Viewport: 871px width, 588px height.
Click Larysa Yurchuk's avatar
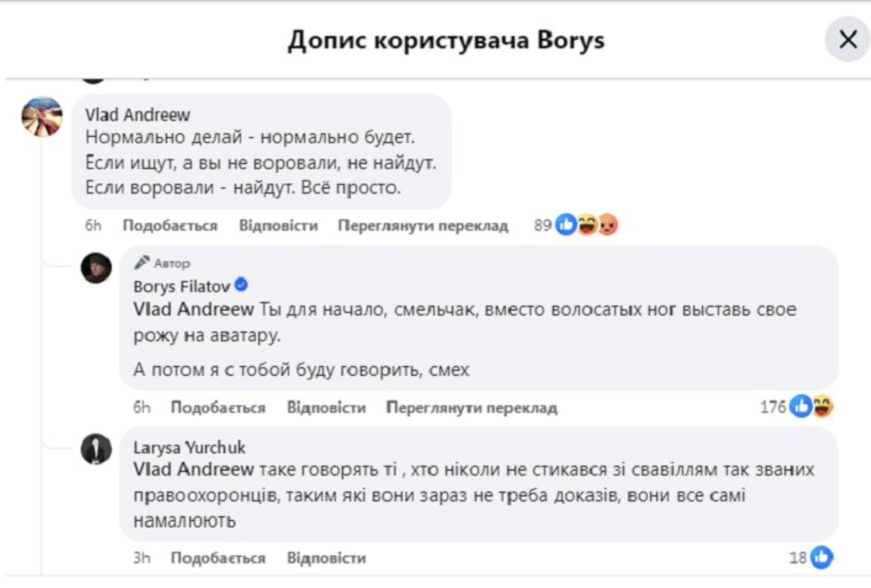[96, 449]
